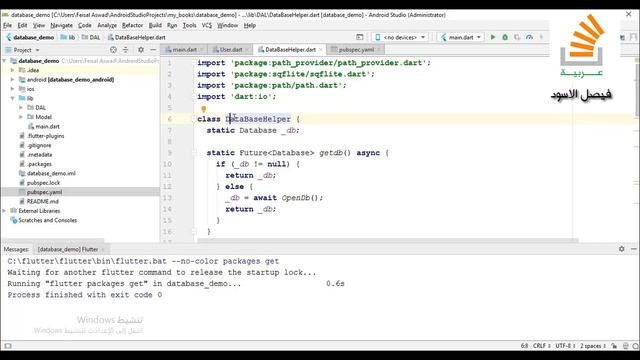Open the no devices selector dropdown

400,37
